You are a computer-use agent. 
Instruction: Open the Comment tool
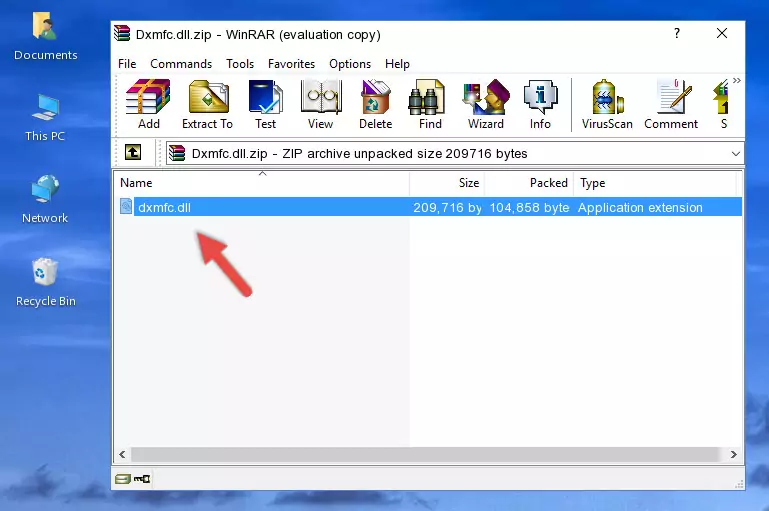click(671, 104)
